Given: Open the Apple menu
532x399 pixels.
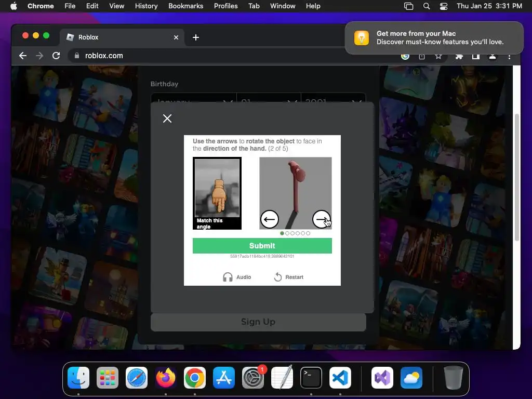Looking at the screenshot, I should click(14, 6).
